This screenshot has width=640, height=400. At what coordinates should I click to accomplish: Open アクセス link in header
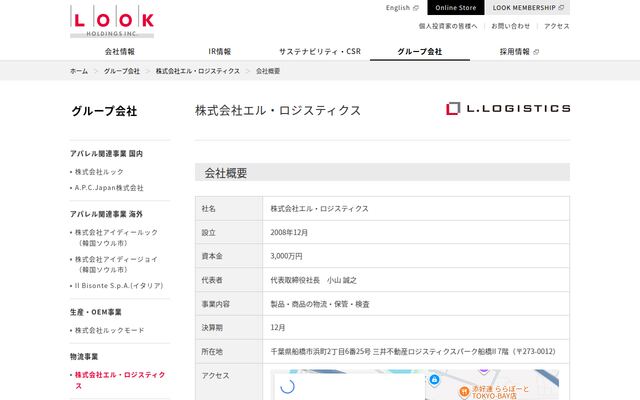pos(557,26)
